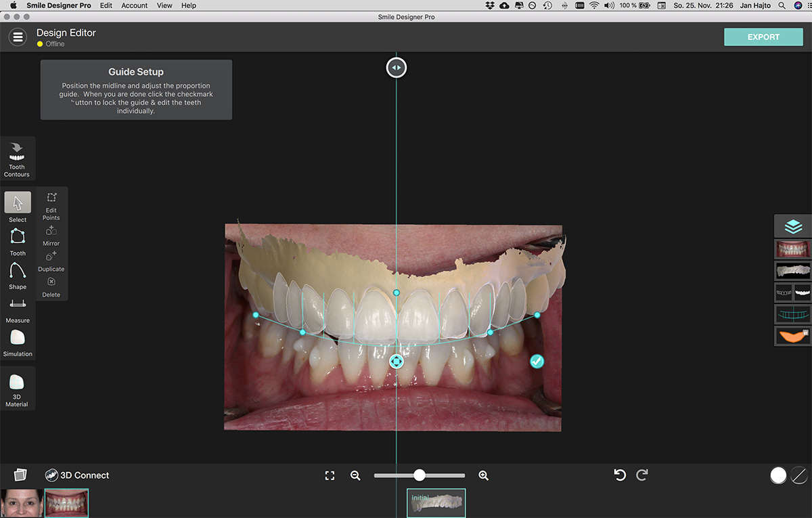812x518 pixels.
Task: Click the Edit Points tool
Action: coord(51,206)
